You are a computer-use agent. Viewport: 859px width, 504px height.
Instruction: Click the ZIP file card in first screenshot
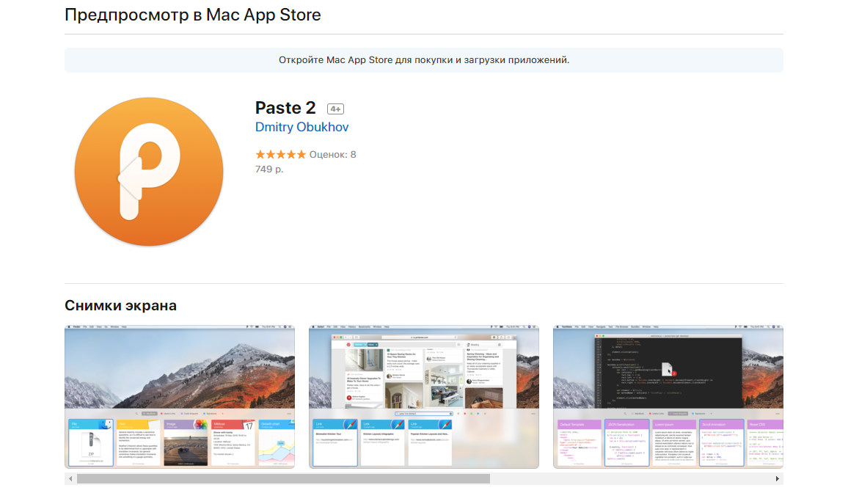point(90,444)
